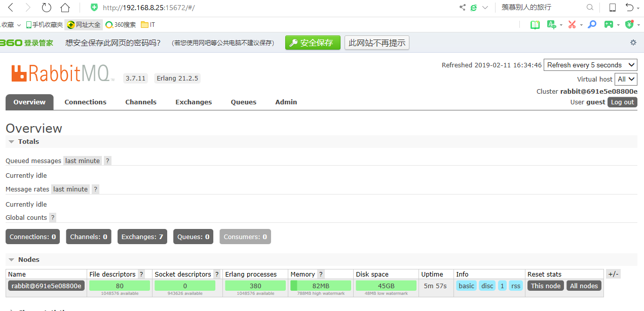Image resolution: width=644 pixels, height=311 pixels.
Task: Switch to the Admin tab
Action: [286, 102]
